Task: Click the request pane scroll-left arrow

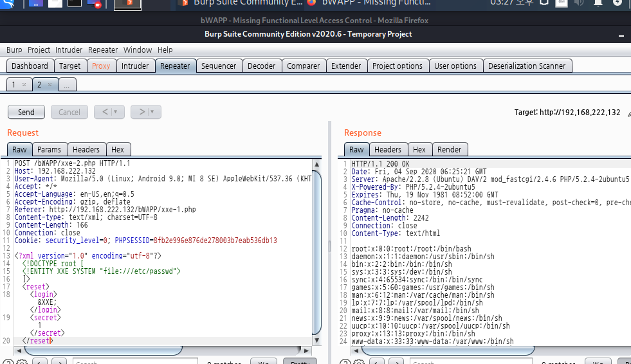Action: pos(19,350)
